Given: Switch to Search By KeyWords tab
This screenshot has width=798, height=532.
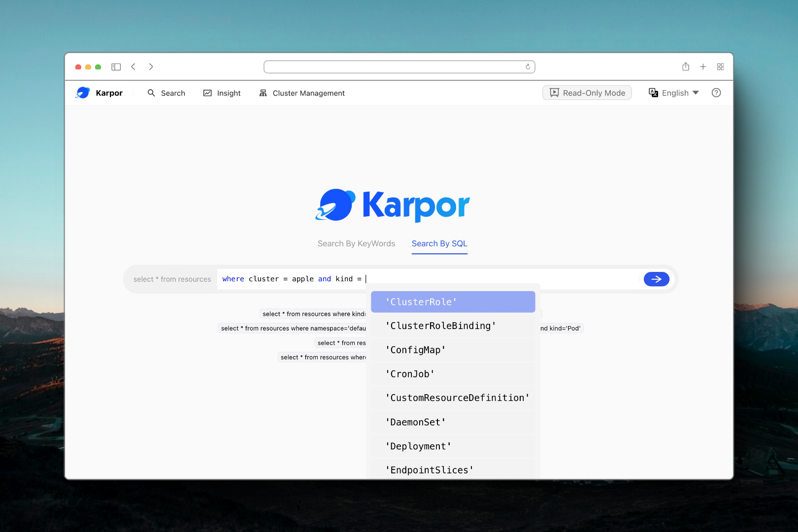Looking at the screenshot, I should 356,244.
